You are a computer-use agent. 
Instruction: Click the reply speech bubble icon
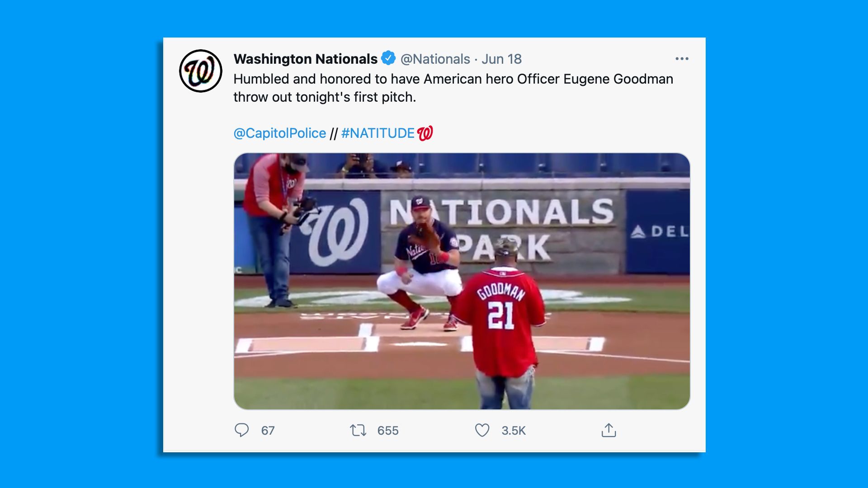(x=242, y=431)
